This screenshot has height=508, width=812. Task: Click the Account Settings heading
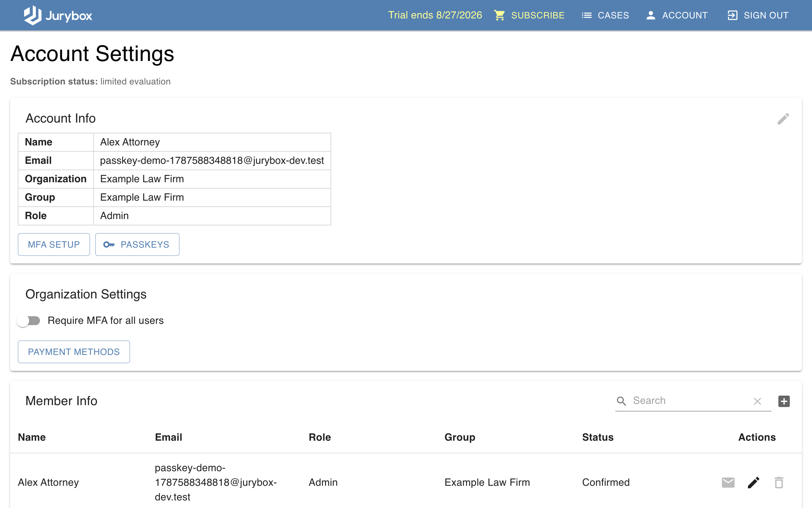pyautogui.click(x=92, y=54)
